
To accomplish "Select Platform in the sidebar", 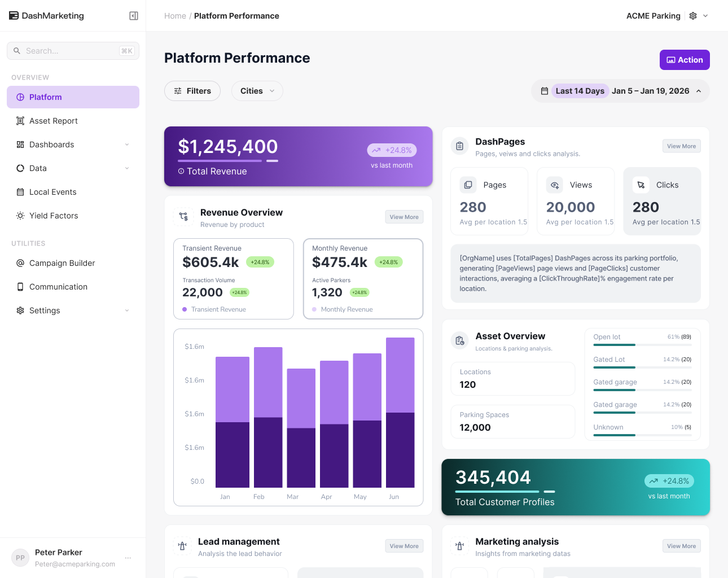I will point(73,97).
